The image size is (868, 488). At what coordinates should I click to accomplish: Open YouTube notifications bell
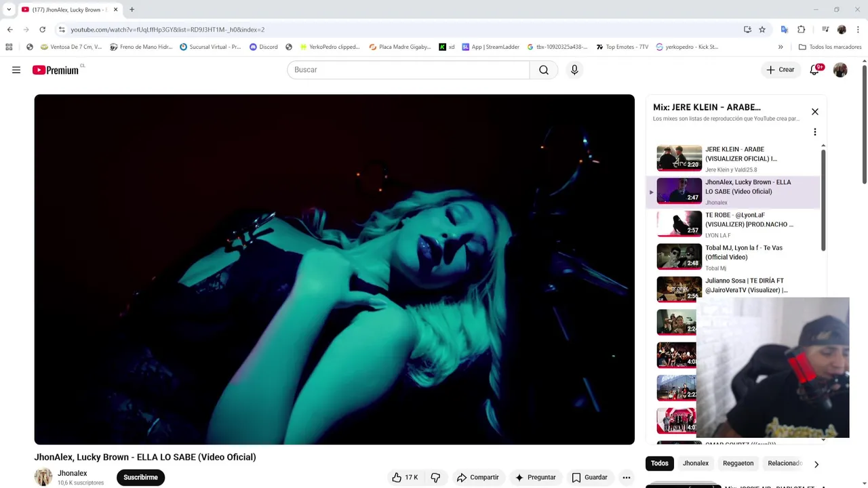point(815,70)
